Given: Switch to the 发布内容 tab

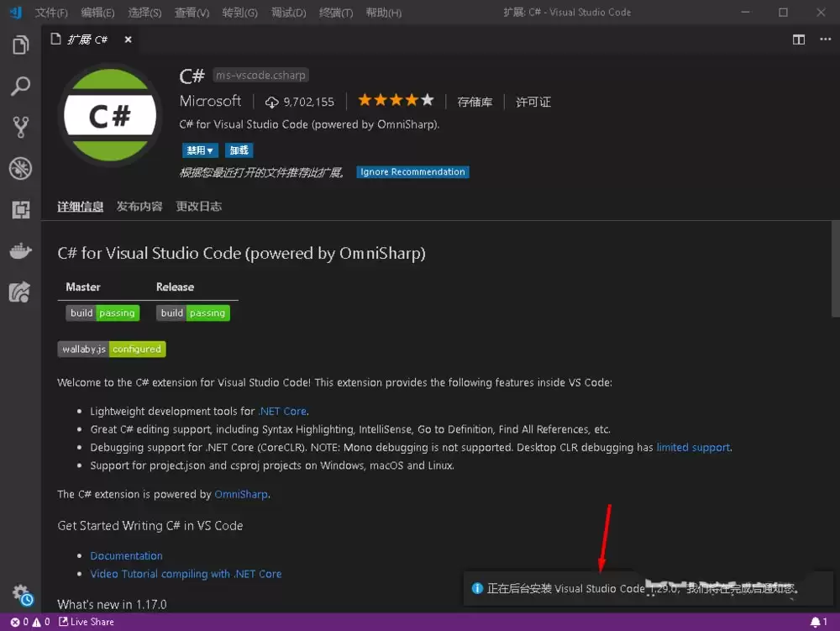Looking at the screenshot, I should pos(139,206).
